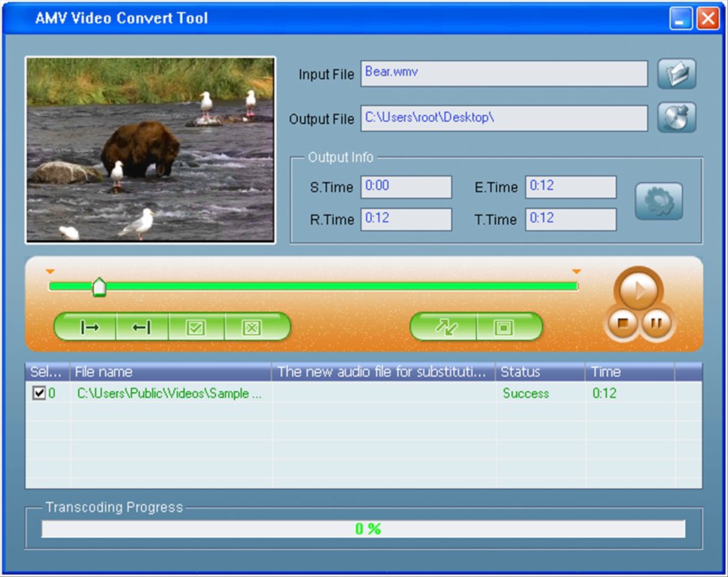728x577 pixels.
Task: Pause the video playback
Action: point(656,323)
